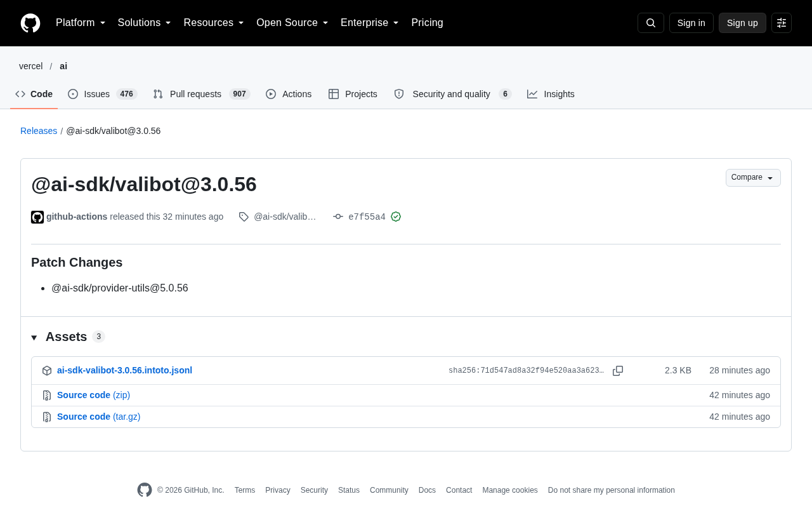Image resolution: width=812 pixels, height=508 pixels.
Task: Switch to the Issues tab
Action: click(103, 94)
